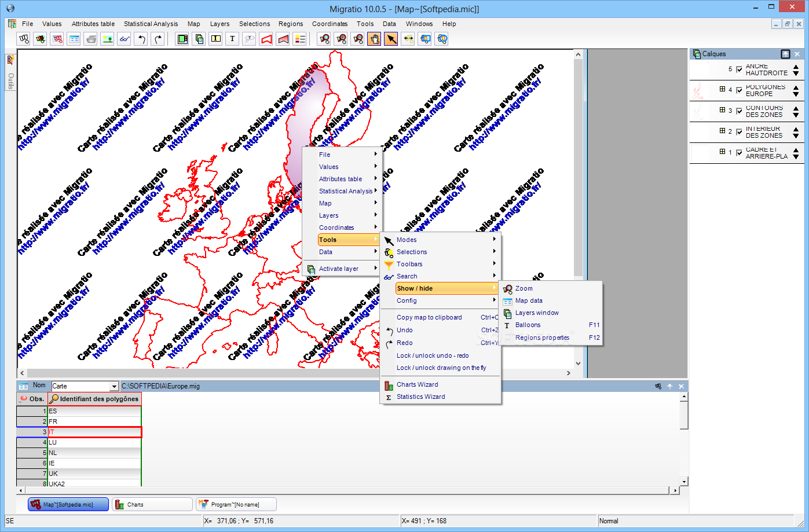Click the map vertical scrollbar down arrow
Viewport: 809px width, 532px height.
point(578,364)
